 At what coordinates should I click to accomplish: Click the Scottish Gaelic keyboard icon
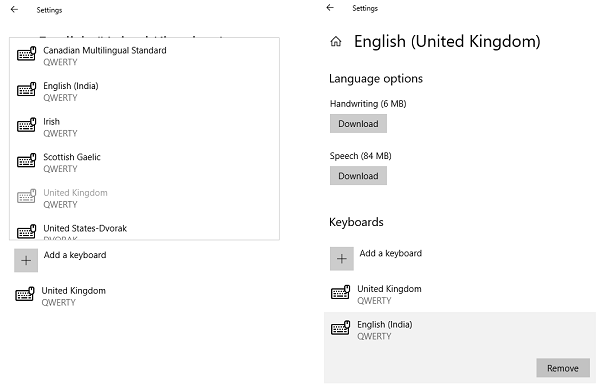(26, 161)
